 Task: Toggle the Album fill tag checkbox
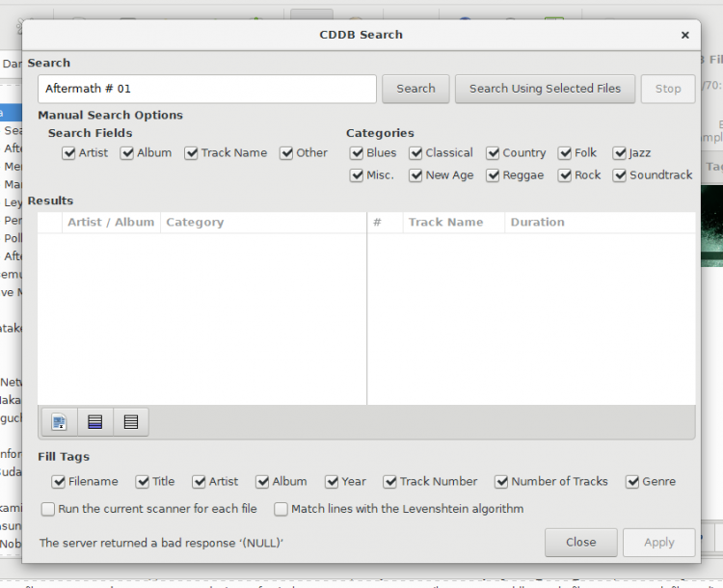262,482
